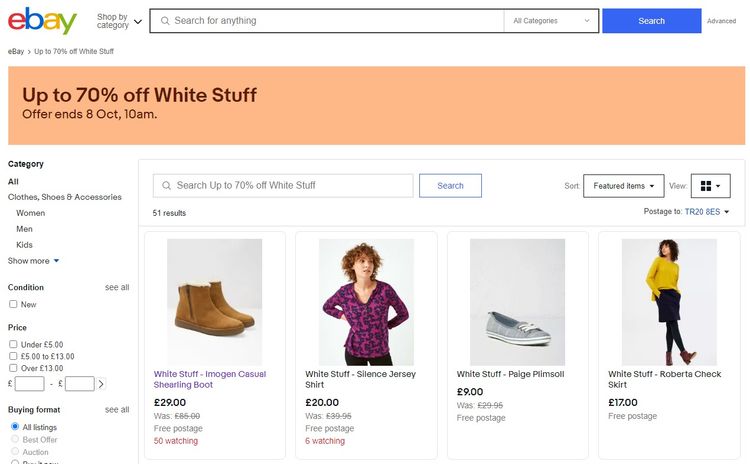Image resolution: width=750 pixels, height=464 pixels.
Task: Select the Best Offer radio button
Action: pos(15,439)
